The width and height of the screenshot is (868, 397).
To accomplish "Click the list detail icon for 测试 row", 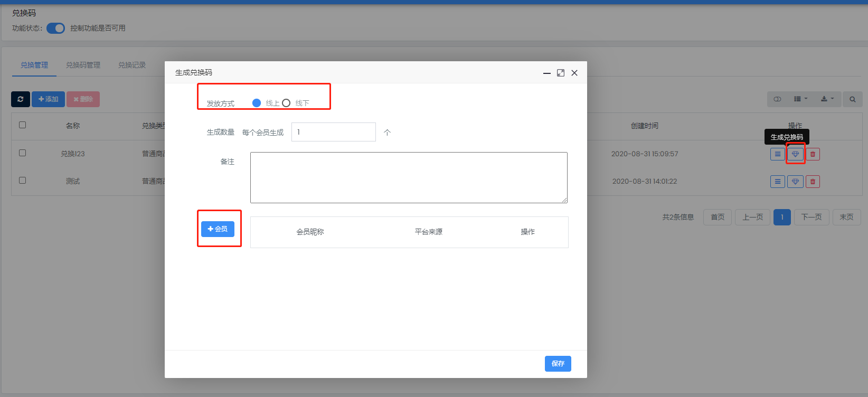I will (x=778, y=182).
